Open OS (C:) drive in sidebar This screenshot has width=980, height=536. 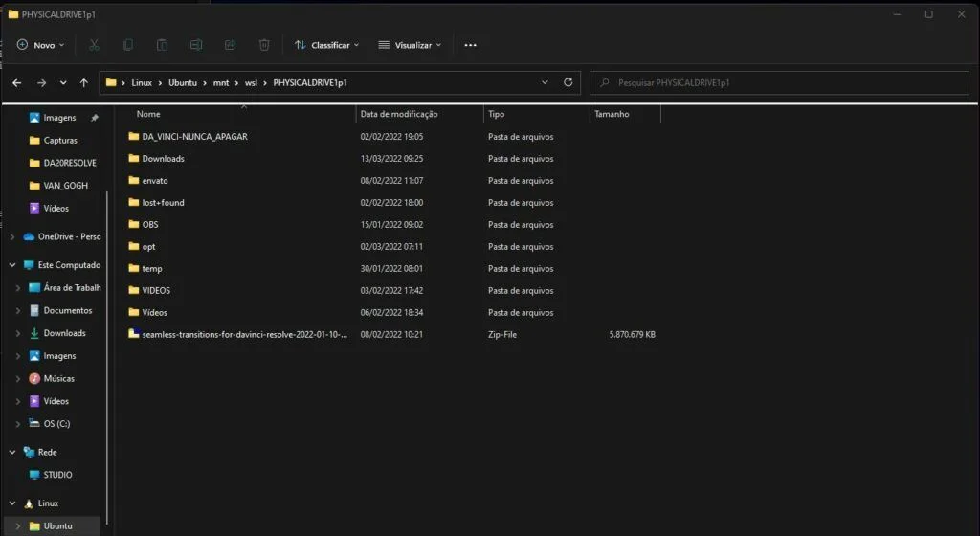point(50,424)
